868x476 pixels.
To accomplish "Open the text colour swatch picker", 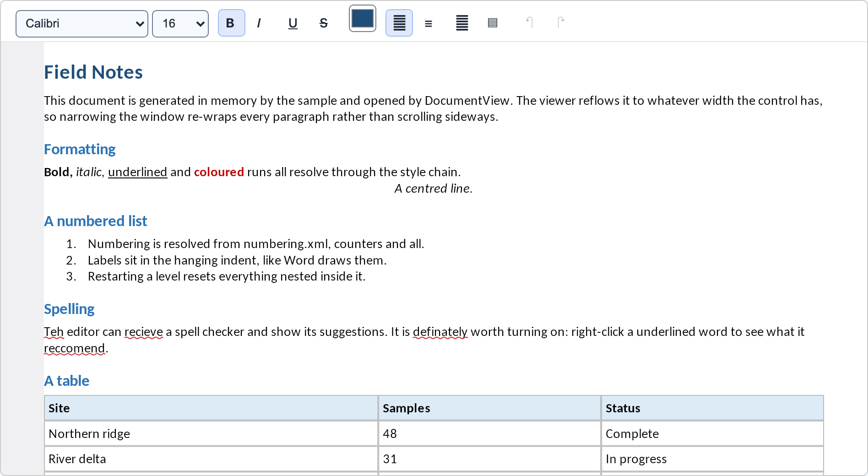I will (x=363, y=19).
